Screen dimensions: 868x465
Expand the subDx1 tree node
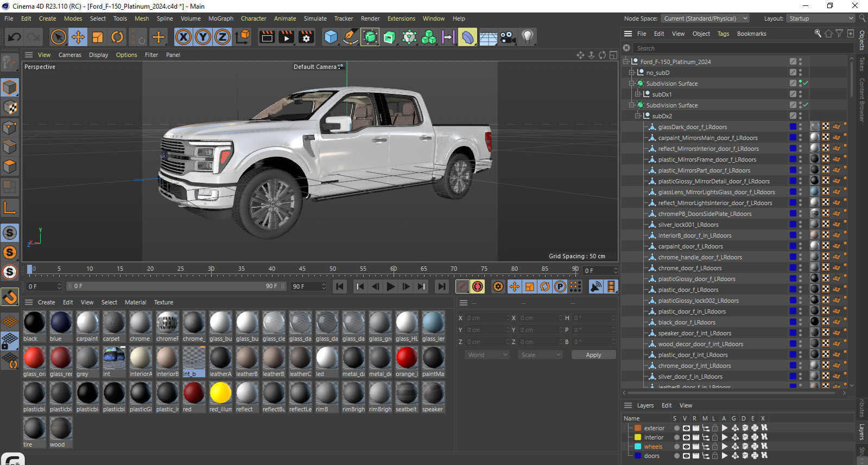638,94
